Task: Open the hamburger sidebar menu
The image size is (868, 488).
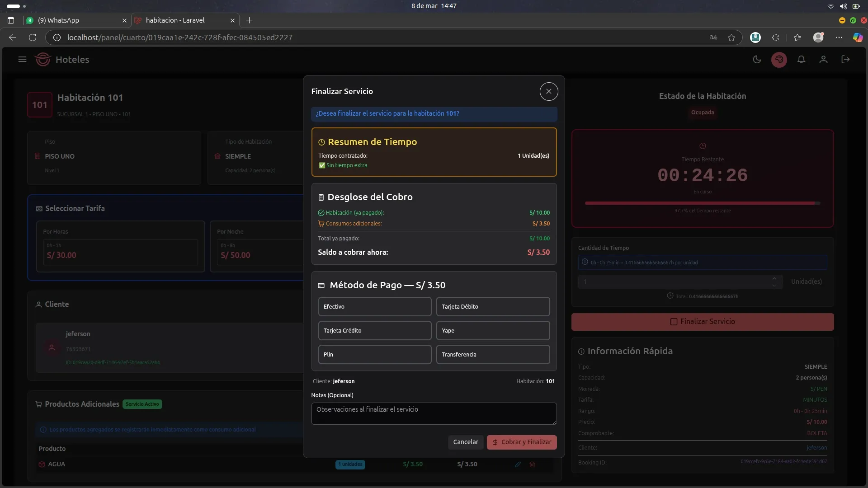Action: point(22,60)
